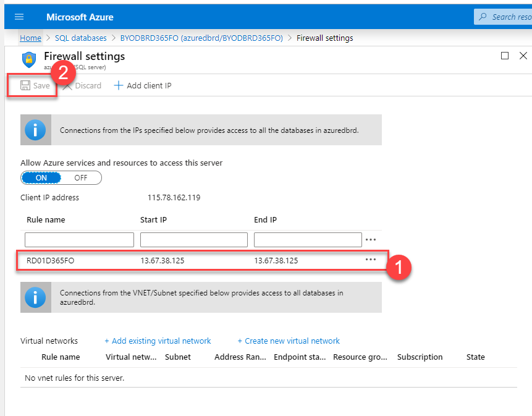Click empty End IP input field
532x416 pixels.
pyautogui.click(x=308, y=240)
